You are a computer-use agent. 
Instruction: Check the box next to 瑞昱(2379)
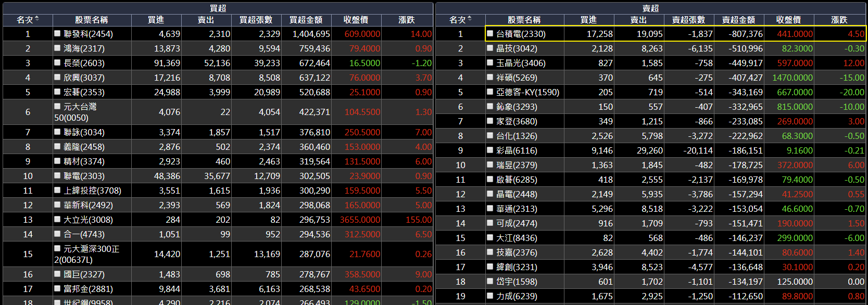pos(490,164)
